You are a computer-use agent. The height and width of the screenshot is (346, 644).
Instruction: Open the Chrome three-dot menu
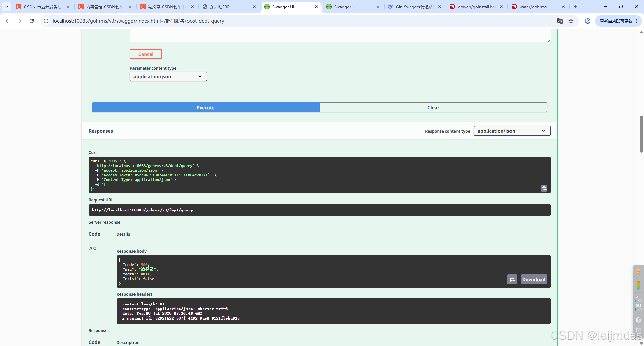tap(636, 21)
